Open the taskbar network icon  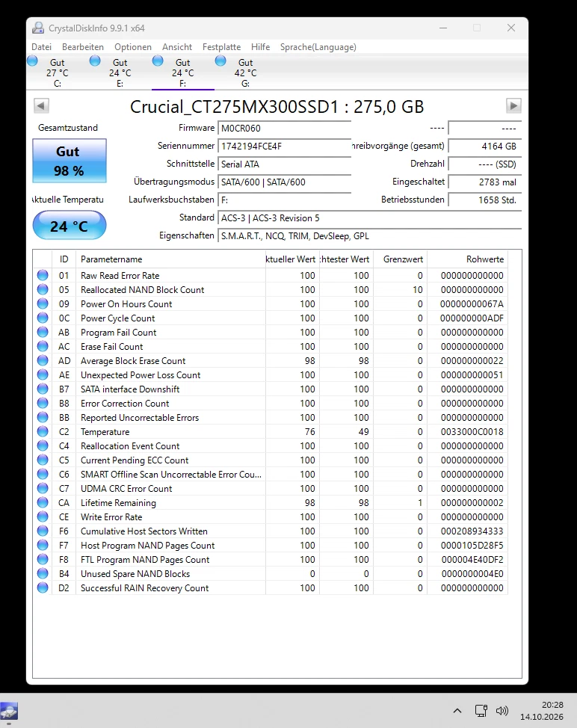(481, 710)
